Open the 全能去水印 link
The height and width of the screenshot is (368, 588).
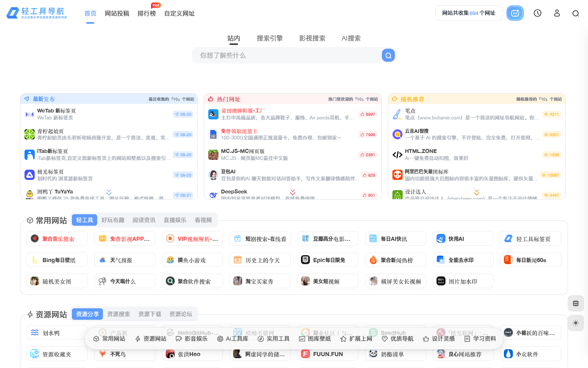tap(463, 260)
